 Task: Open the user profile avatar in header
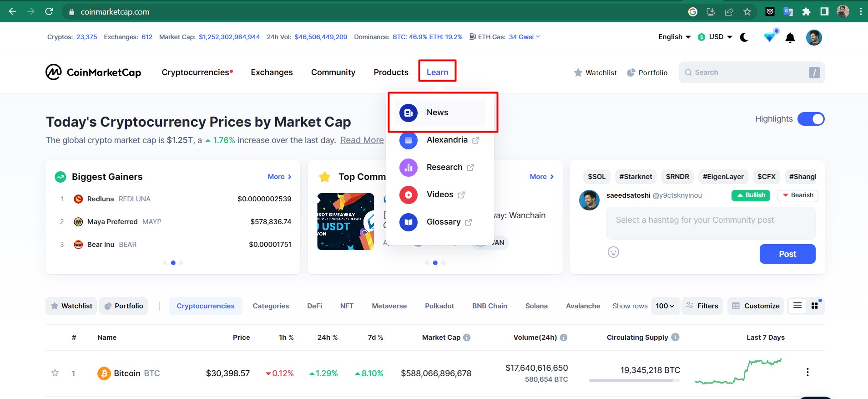(814, 37)
